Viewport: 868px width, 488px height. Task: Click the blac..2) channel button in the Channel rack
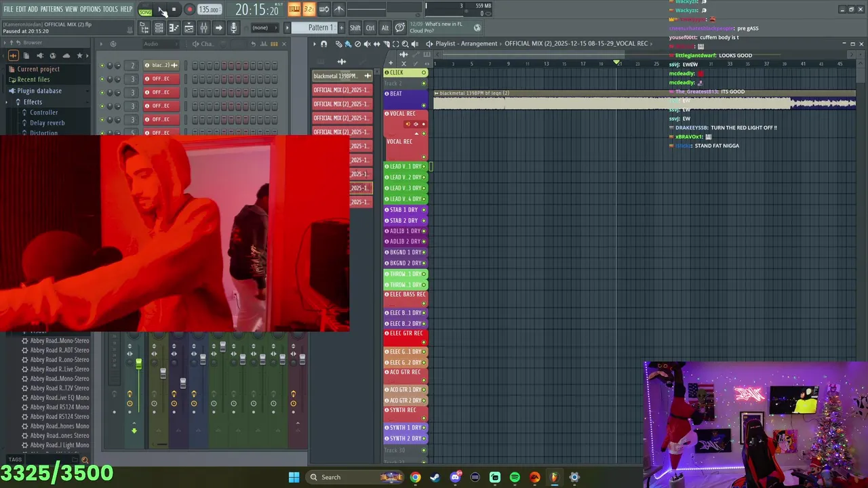coord(161,65)
